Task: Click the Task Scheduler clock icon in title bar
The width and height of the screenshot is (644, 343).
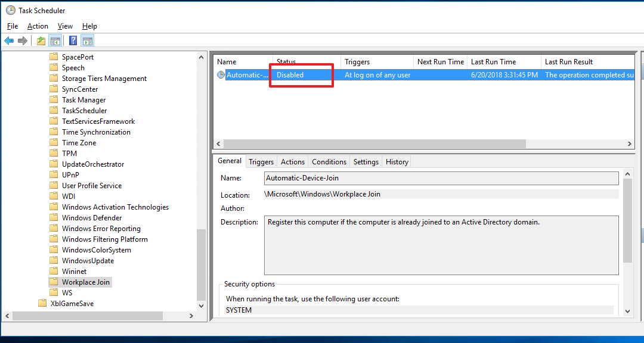Action: point(10,10)
